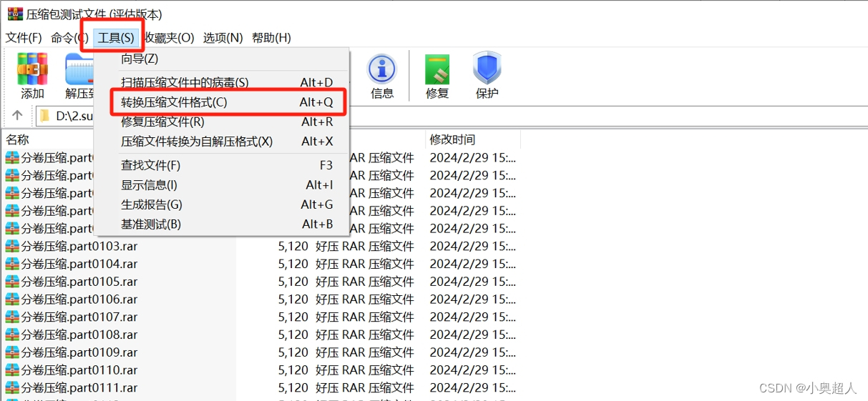Select file 分卷压缩.part0111.rar
The height and width of the screenshot is (401, 868).
(x=79, y=387)
